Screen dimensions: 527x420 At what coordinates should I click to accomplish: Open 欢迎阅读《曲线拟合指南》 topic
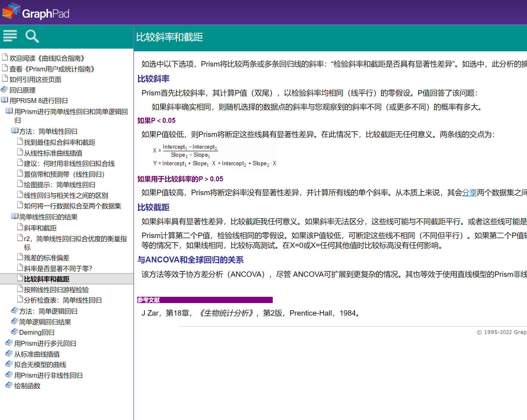pos(48,58)
